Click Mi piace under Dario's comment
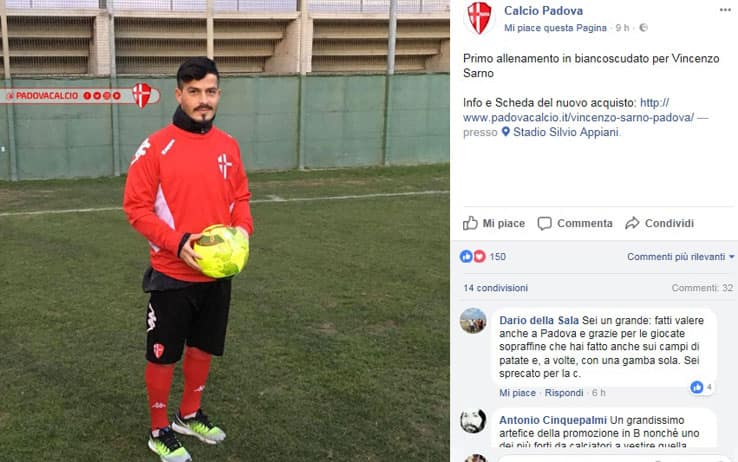Image resolution: width=738 pixels, height=462 pixels. (x=517, y=393)
